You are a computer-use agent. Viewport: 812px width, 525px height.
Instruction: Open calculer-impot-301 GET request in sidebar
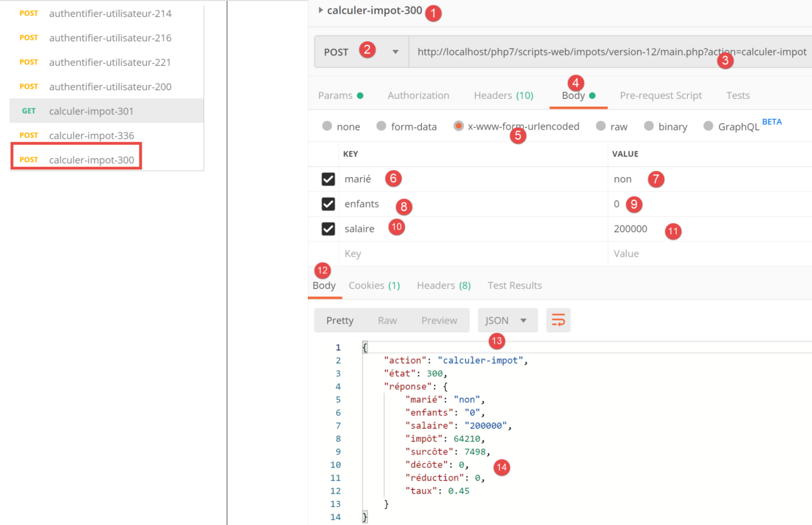(x=91, y=111)
